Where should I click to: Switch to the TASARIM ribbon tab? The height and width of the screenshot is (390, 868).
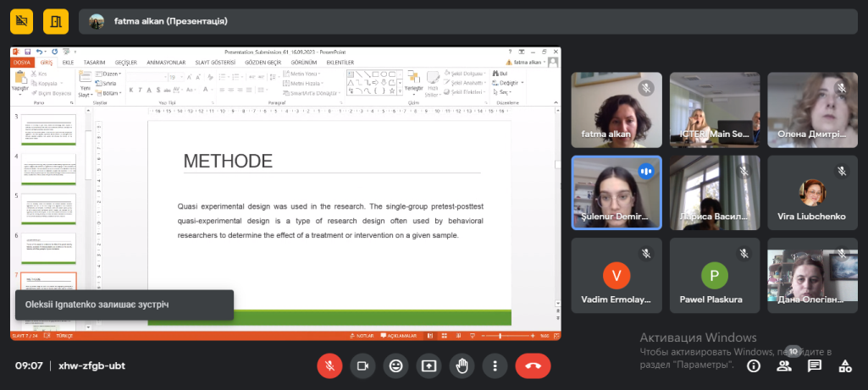point(94,63)
